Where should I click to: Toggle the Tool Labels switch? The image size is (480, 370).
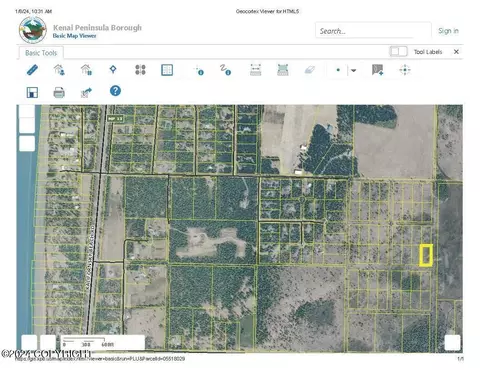pos(399,52)
